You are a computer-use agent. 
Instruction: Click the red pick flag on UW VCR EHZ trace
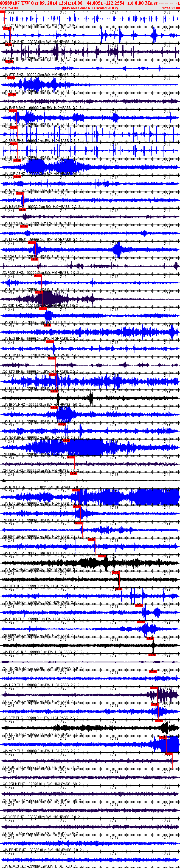point(163,737)
